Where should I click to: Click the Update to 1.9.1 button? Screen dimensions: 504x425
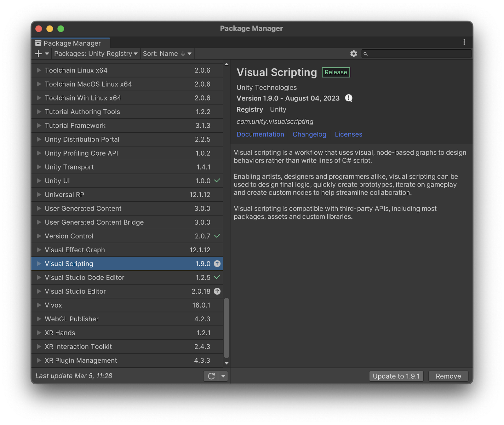point(396,376)
